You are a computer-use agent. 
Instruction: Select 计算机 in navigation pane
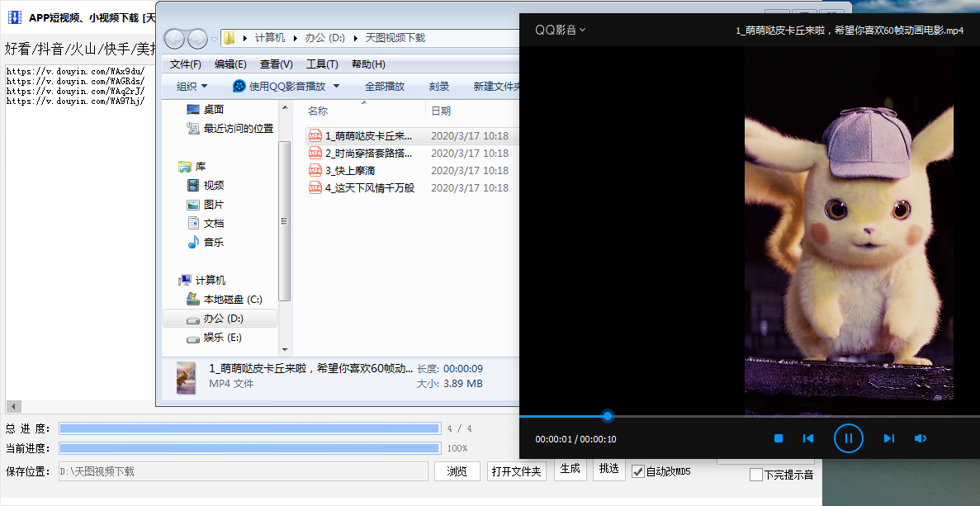tap(202, 280)
